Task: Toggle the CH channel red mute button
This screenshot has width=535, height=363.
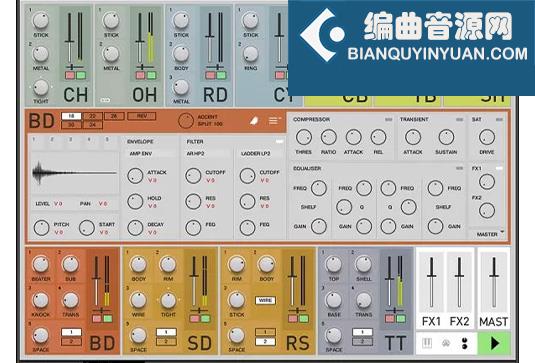Action: (70, 75)
